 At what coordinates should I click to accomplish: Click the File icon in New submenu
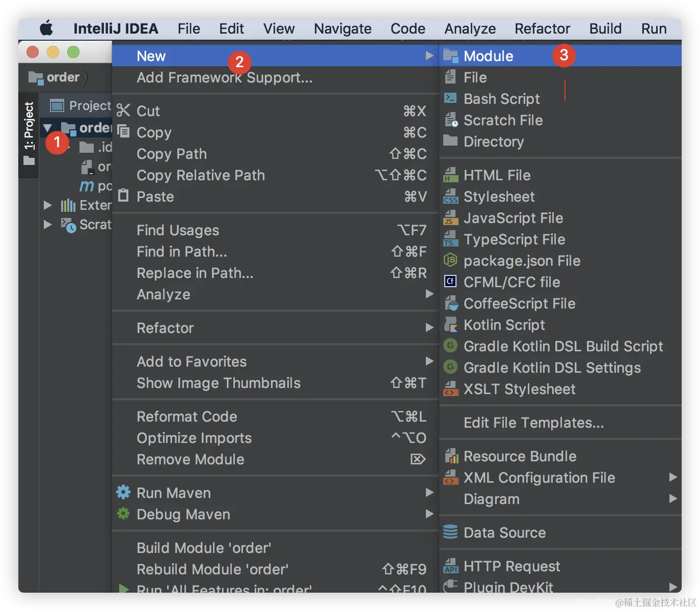pos(450,77)
